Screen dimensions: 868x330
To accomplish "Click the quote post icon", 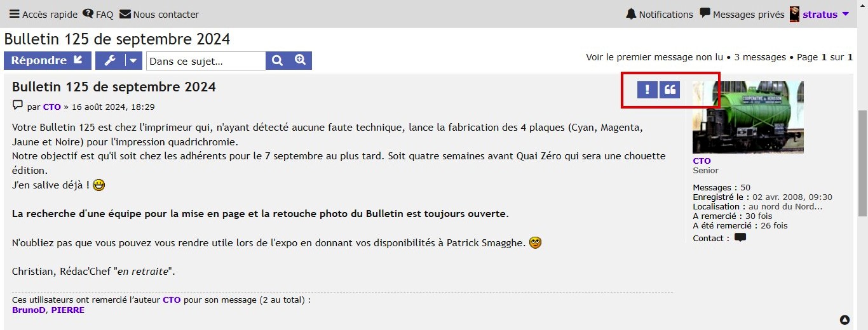I will click(x=670, y=89).
